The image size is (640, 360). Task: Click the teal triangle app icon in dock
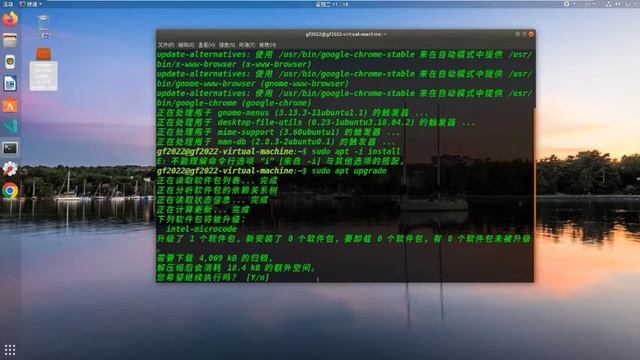pos(10,126)
